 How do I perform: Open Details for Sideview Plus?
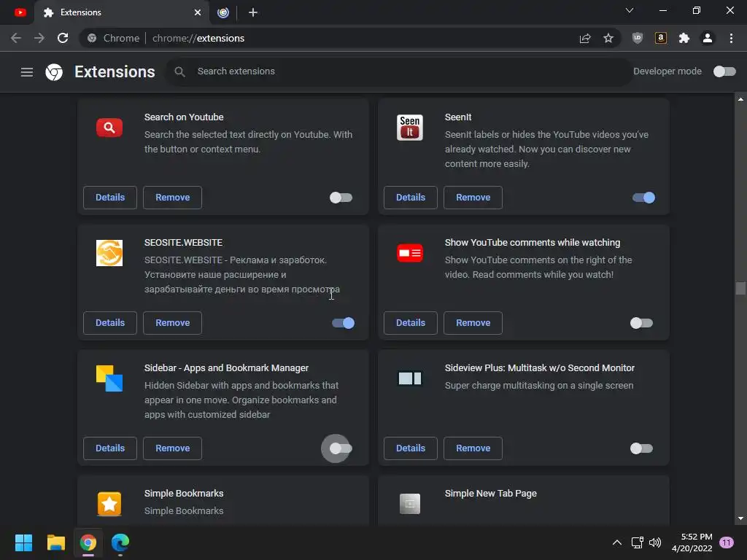click(411, 448)
